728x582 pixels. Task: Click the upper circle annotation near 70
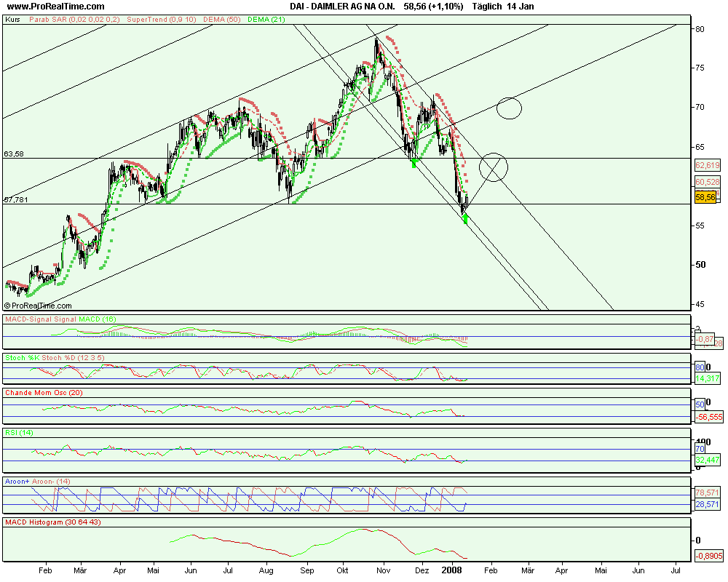pyautogui.click(x=509, y=108)
